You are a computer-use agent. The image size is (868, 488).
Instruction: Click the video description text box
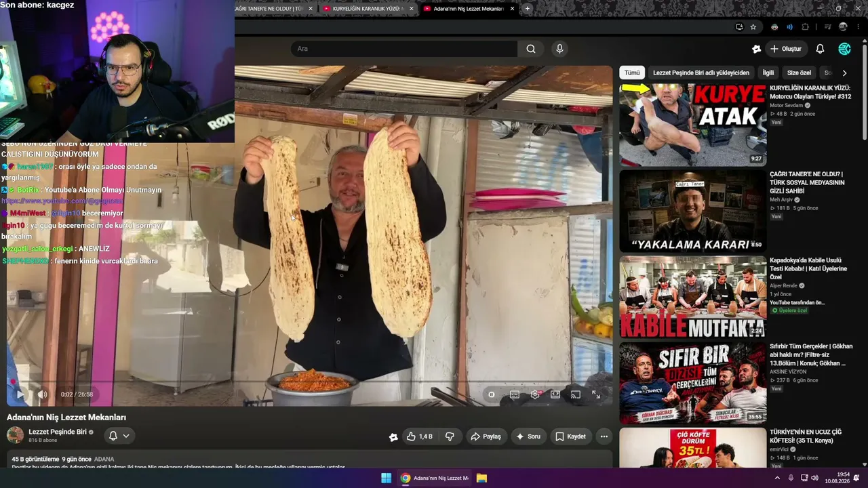coord(309,460)
